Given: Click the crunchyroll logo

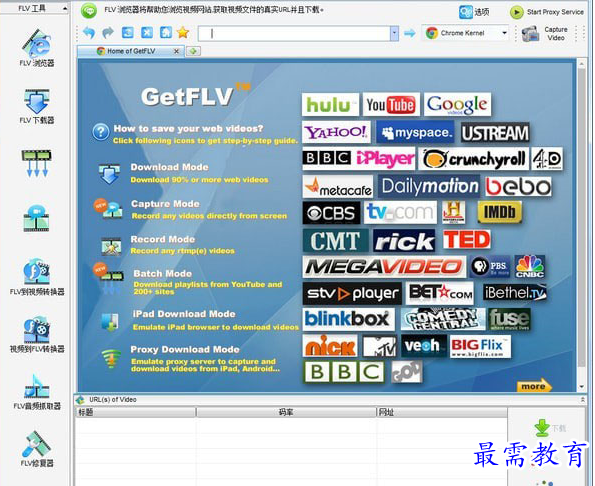Looking at the screenshot, I should tap(474, 159).
